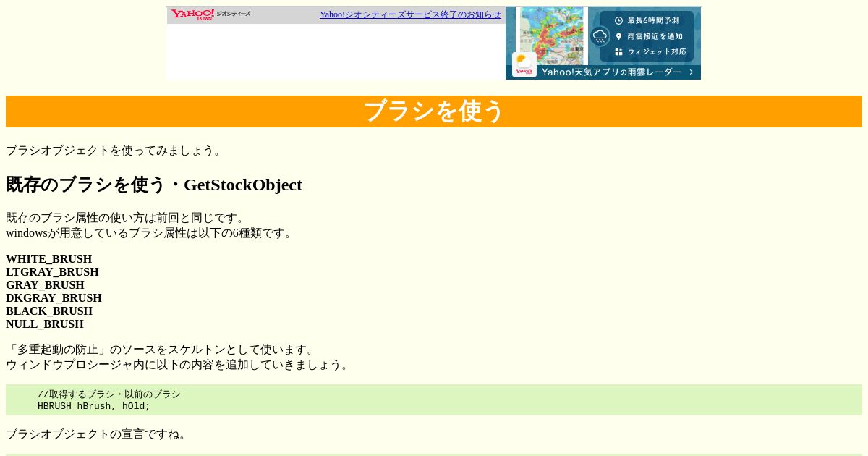This screenshot has width=868, height=456.
Task: Click the GRAY_BRUSH text
Action: coord(45,285)
